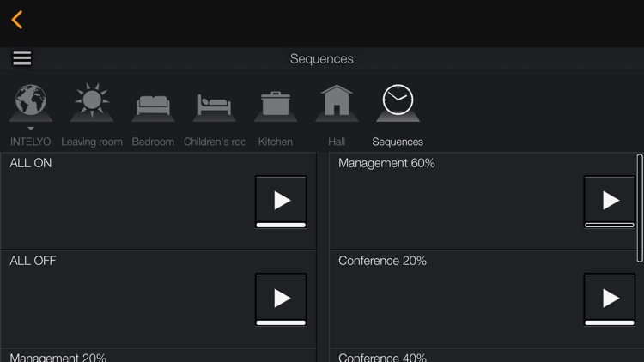Select the INTELYO globe icon
The height and width of the screenshot is (362, 644).
point(31,100)
